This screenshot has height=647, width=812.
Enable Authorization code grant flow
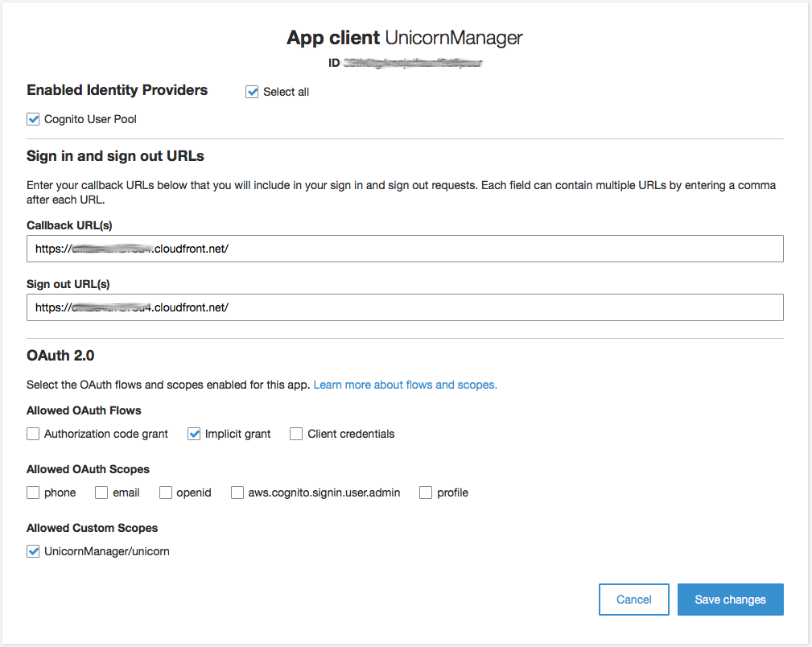pyautogui.click(x=33, y=434)
